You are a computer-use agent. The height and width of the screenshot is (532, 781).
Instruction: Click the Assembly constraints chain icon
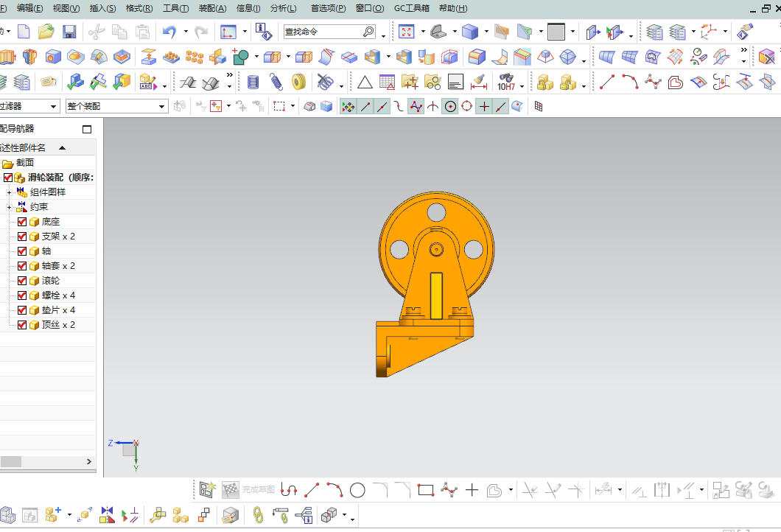click(258, 515)
